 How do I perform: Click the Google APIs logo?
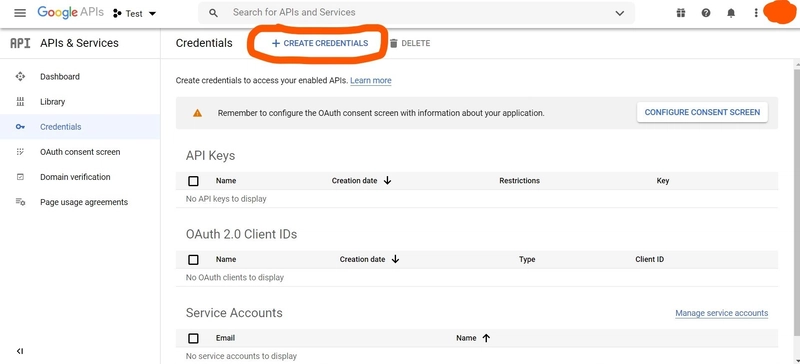(70, 13)
